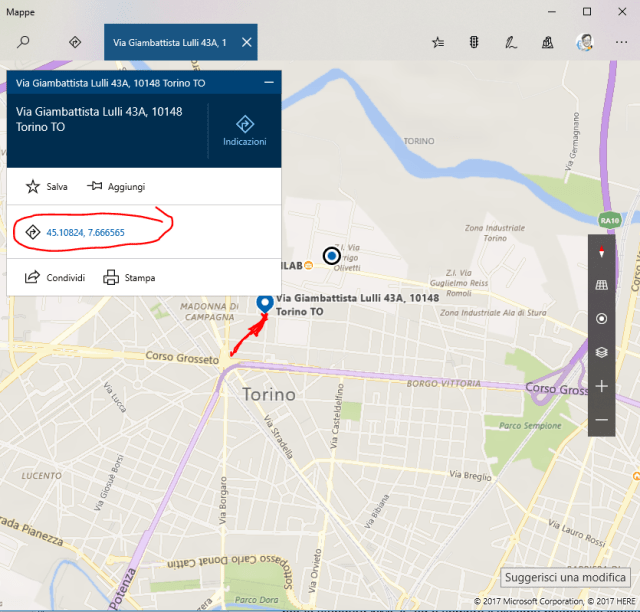Viewport: 640px width, 612px height.
Task: Click the Via Germagnano label
Action: tap(572, 141)
